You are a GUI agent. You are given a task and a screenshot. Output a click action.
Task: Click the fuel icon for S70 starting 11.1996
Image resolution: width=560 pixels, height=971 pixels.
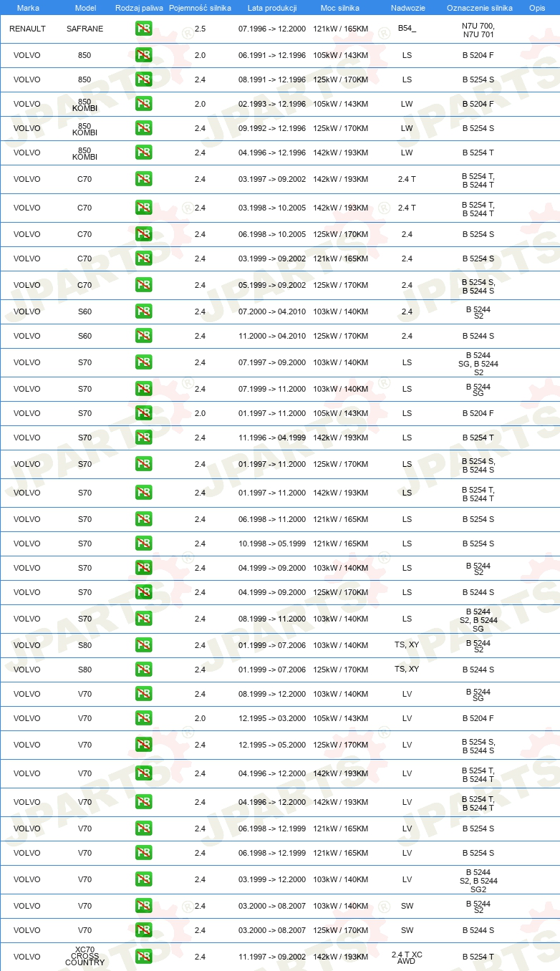143,438
